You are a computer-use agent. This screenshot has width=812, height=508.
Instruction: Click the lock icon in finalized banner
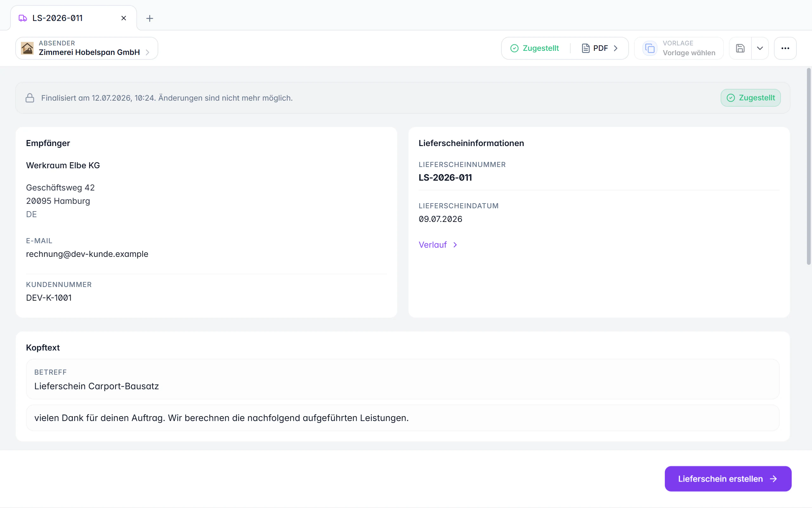30,98
